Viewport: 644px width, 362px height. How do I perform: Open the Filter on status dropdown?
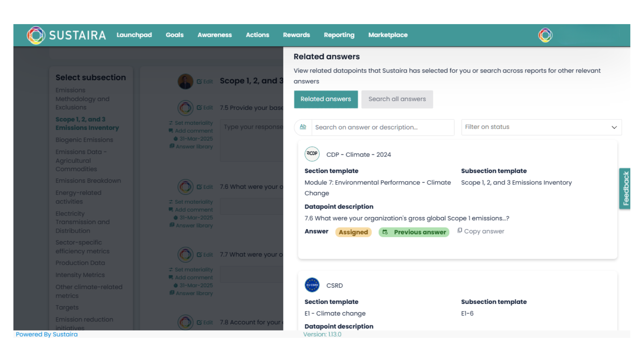(541, 127)
